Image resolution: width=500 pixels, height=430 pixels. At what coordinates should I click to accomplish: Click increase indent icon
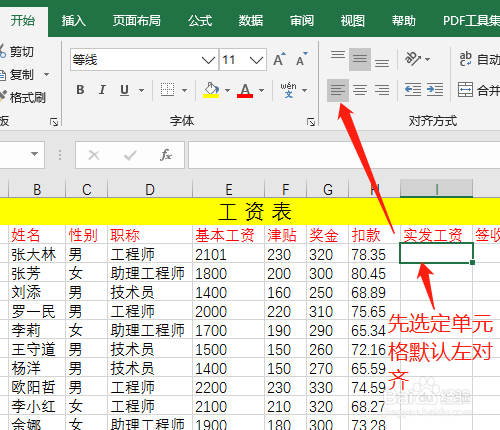click(435, 90)
